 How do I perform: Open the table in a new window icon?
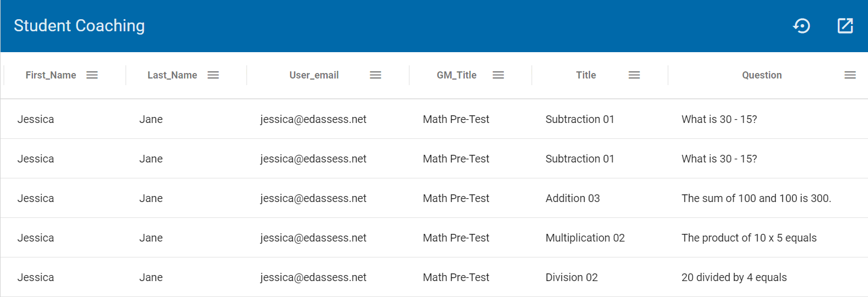click(x=845, y=26)
